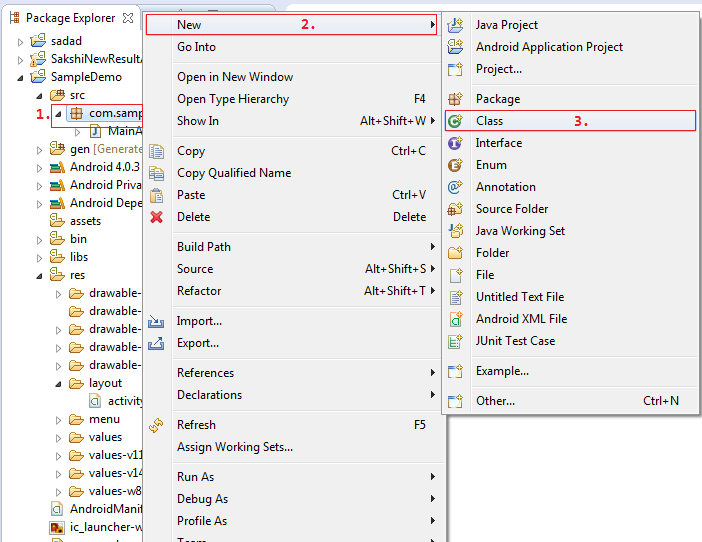The height and width of the screenshot is (542, 702).
Task: Expand the sadad project node
Action: (22, 41)
